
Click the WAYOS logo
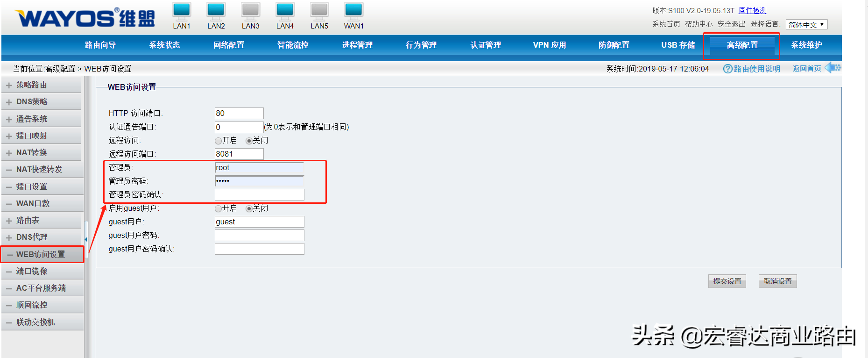85,18
